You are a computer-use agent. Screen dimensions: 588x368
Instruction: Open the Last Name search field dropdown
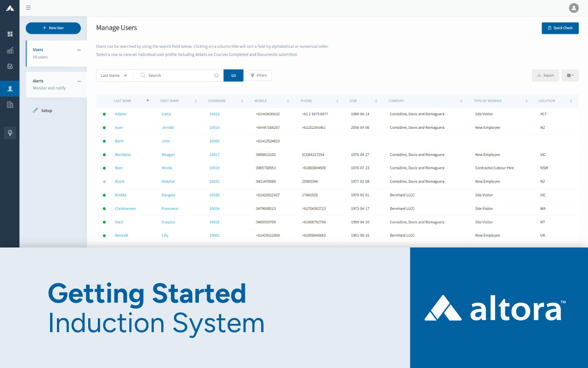point(114,75)
